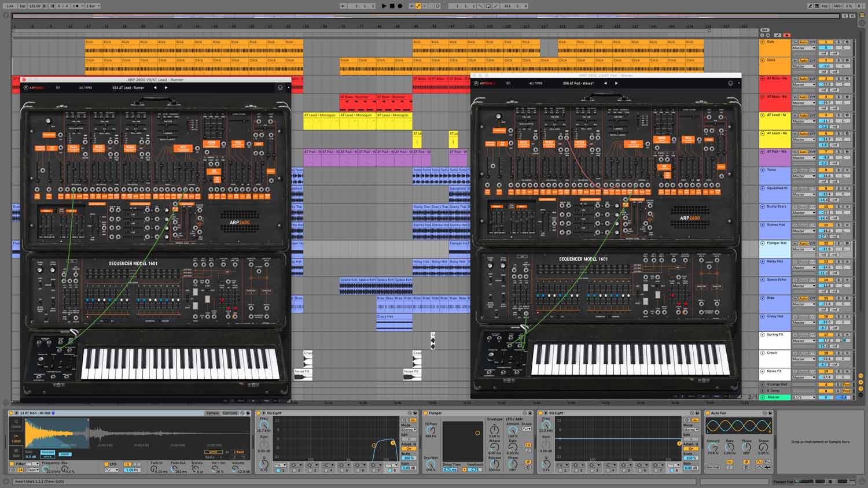Click the AT Lead - M track color header
This screenshot has height=488, width=868.
coord(776,115)
